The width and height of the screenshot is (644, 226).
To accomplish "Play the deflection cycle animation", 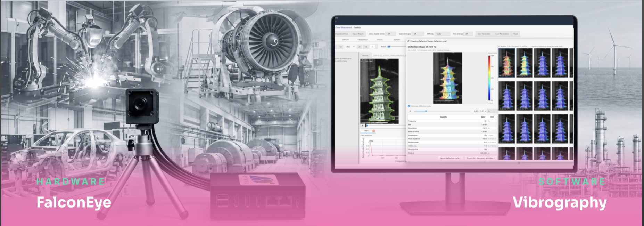I will (x=410, y=111).
